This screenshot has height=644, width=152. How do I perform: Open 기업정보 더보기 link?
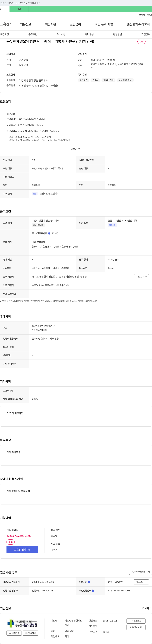point(147,608)
